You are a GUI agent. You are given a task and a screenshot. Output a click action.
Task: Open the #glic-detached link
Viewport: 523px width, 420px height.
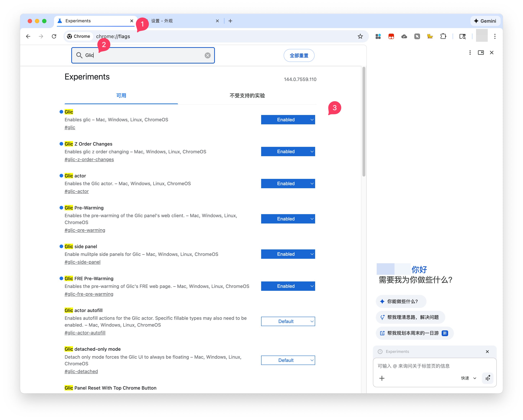click(81, 371)
